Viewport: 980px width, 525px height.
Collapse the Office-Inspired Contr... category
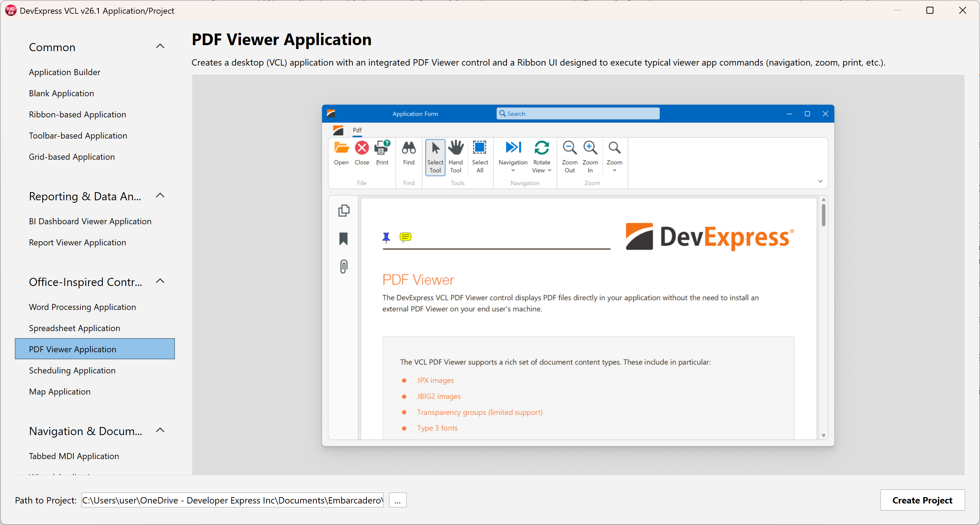[x=160, y=281]
